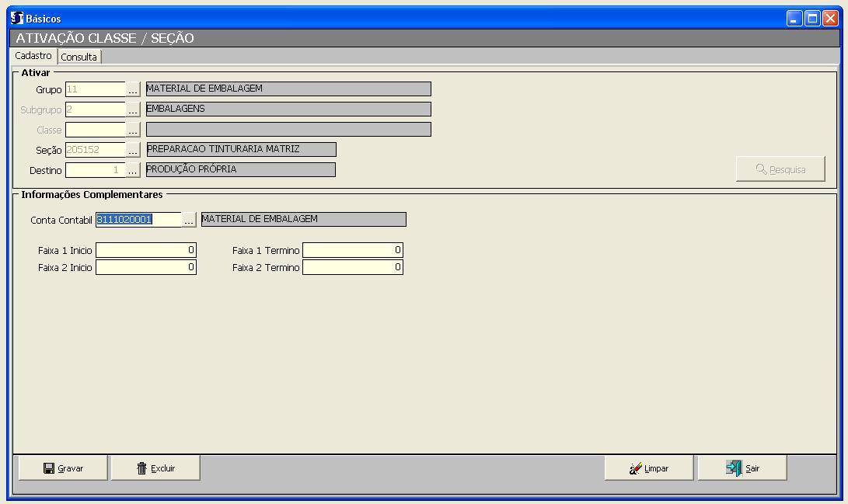
Task: Select the Faixa 2 Inicio field
Action: point(145,267)
